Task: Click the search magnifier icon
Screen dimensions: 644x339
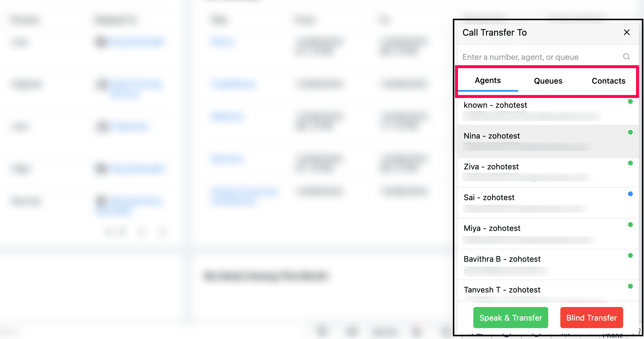Action: 626,56
